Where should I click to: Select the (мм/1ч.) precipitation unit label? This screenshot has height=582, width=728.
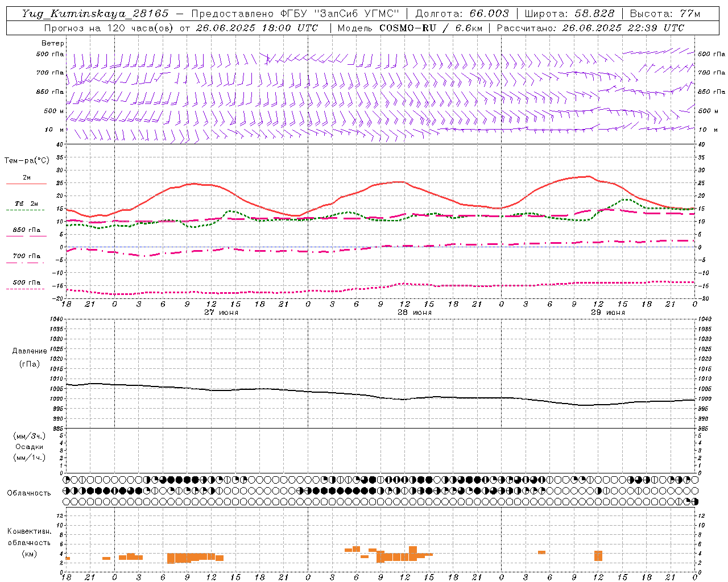coord(30,458)
